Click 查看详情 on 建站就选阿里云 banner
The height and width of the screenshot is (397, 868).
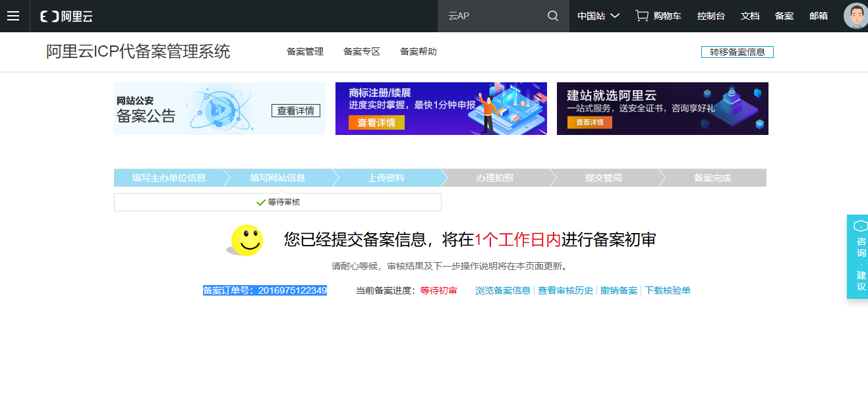[590, 122]
